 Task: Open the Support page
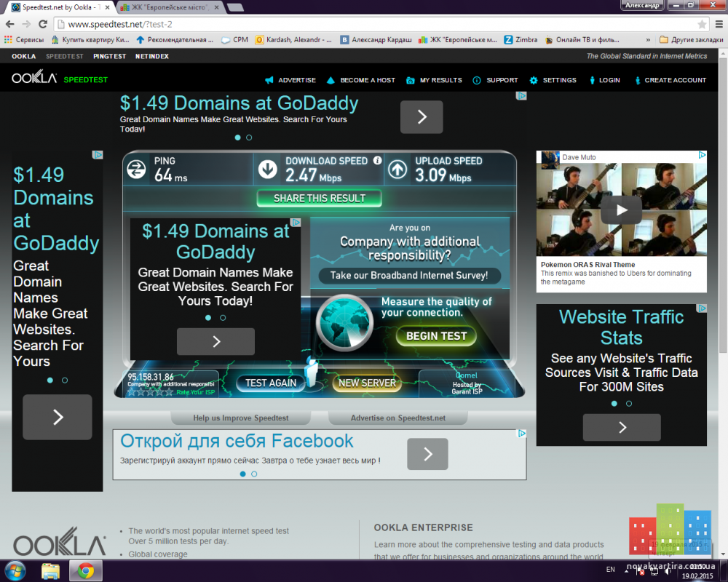tap(495, 80)
